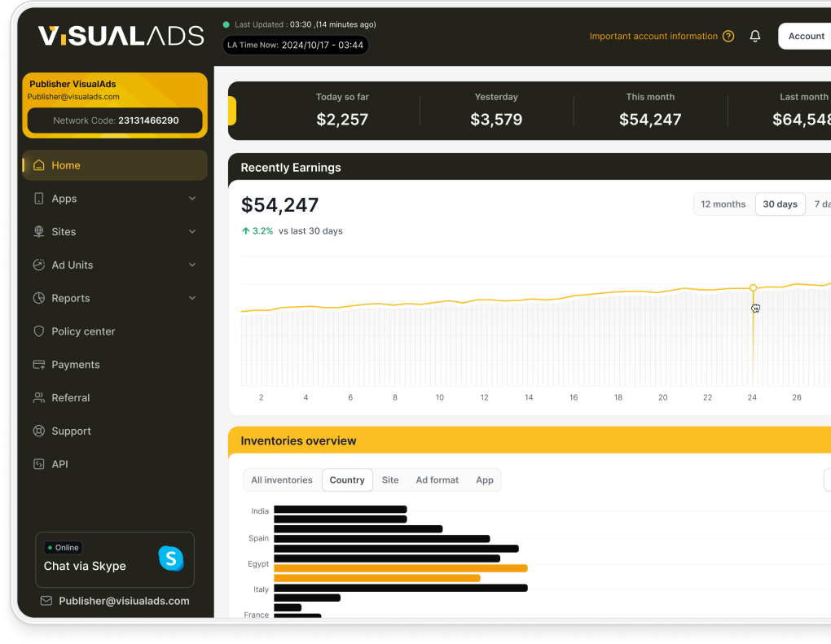Select the 12 months range tab

pyautogui.click(x=723, y=204)
